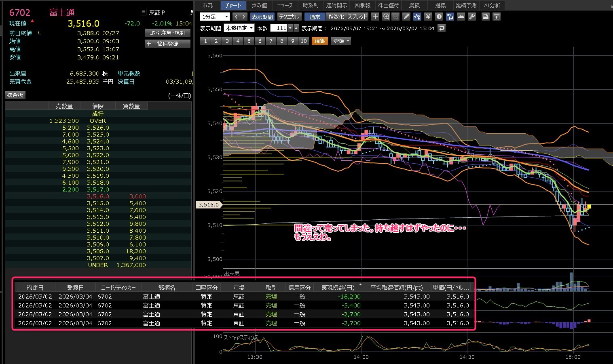Click the reset display period arrow icon
Screen dimensions: 613x364
(x=442, y=28)
